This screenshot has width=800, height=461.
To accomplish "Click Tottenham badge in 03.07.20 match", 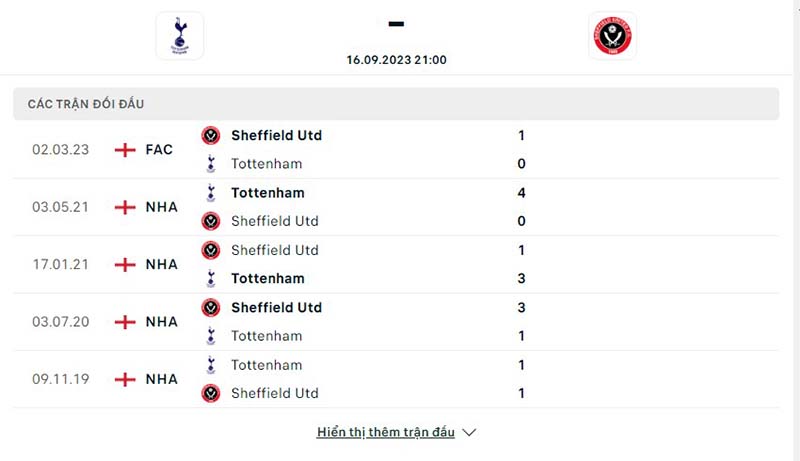I will tap(211, 336).
